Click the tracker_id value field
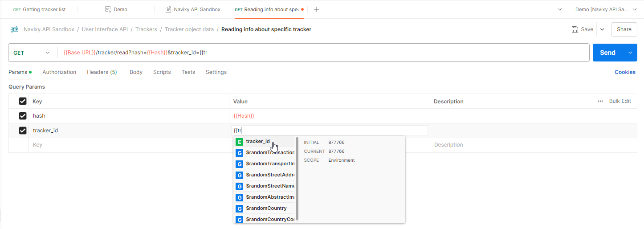 [x=330, y=131]
